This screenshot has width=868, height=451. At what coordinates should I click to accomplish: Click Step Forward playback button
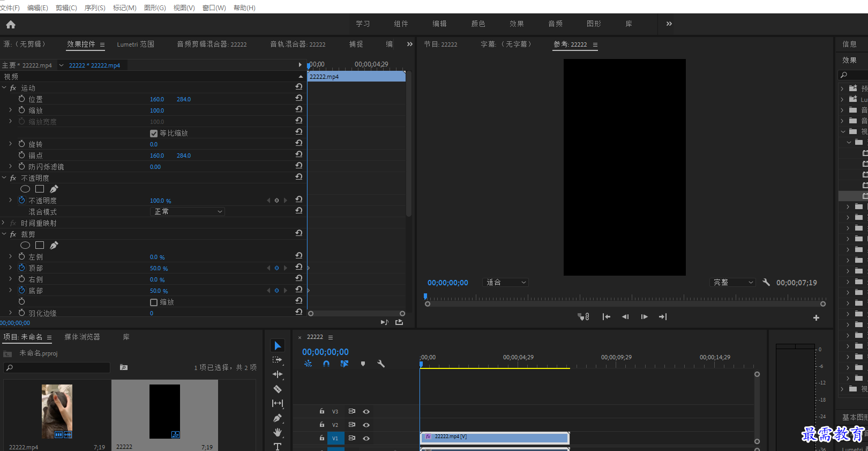644,317
